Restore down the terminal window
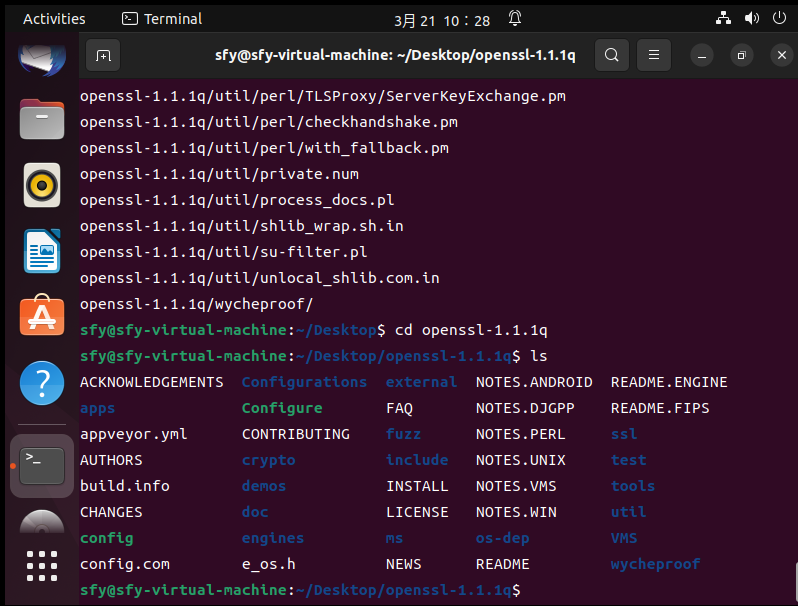The image size is (798, 606). 742,55
